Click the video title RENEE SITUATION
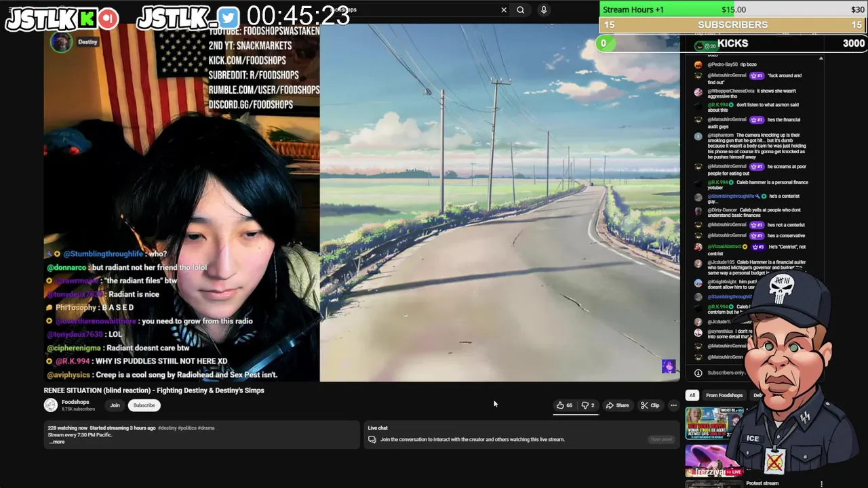Viewport: 868px width, 488px height. 154,390
